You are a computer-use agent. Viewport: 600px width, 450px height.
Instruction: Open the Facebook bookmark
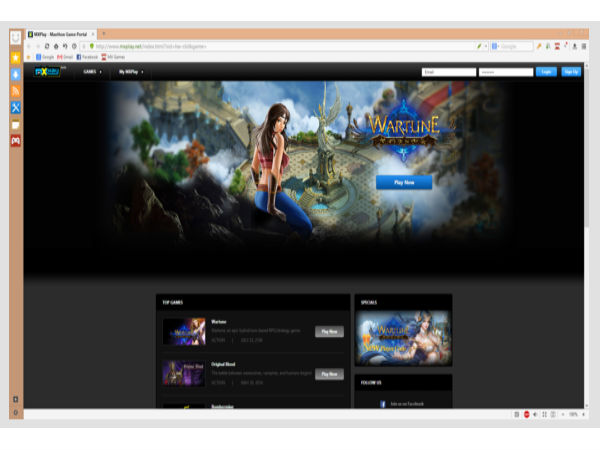[87, 57]
